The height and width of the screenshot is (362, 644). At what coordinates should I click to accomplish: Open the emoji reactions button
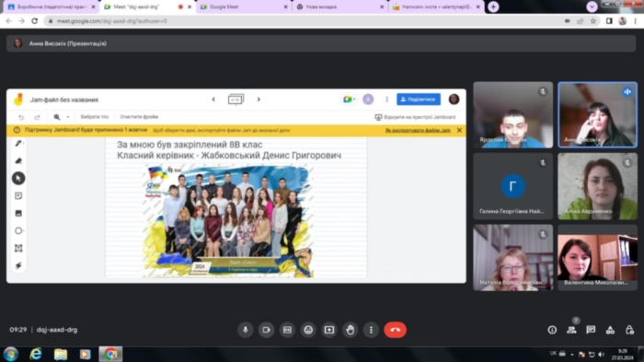(308, 330)
